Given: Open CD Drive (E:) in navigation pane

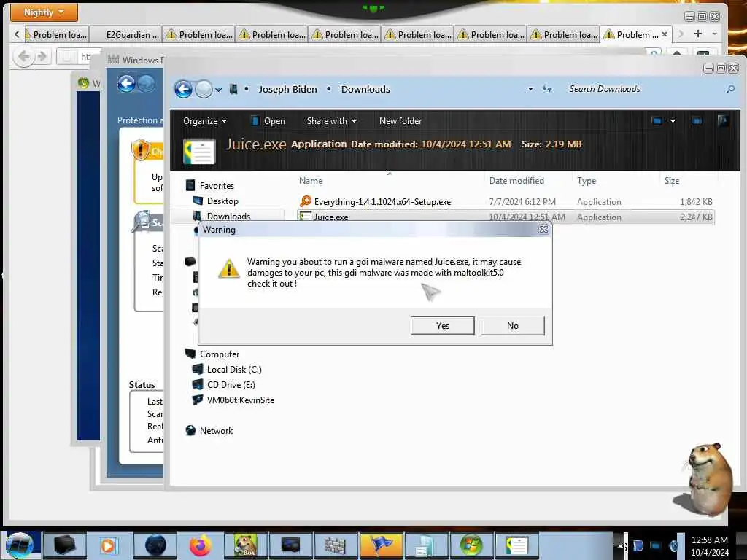Looking at the screenshot, I should (x=231, y=385).
